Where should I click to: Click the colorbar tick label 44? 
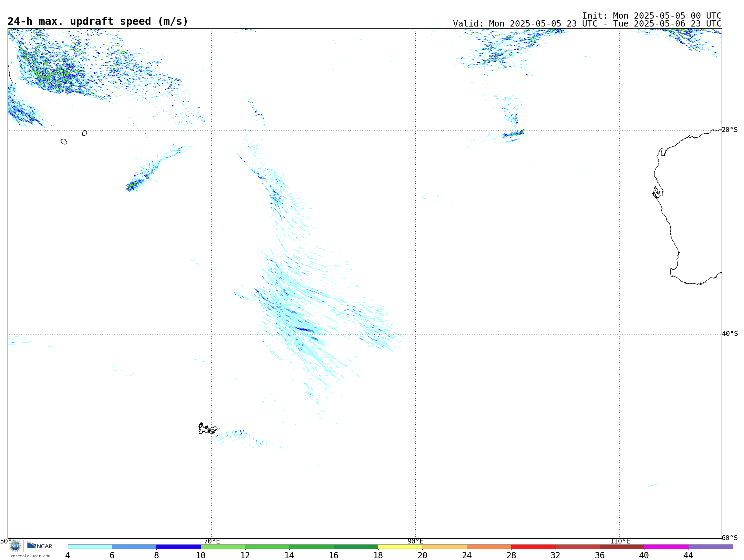click(x=689, y=555)
